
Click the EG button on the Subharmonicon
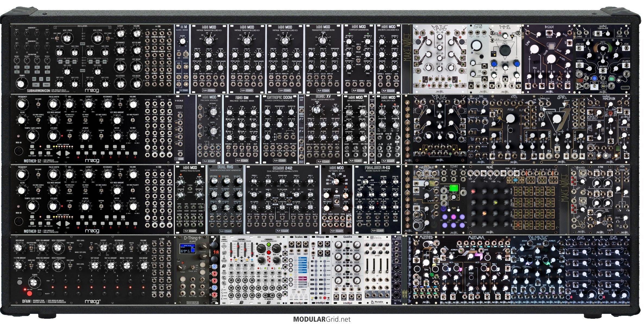41,79
